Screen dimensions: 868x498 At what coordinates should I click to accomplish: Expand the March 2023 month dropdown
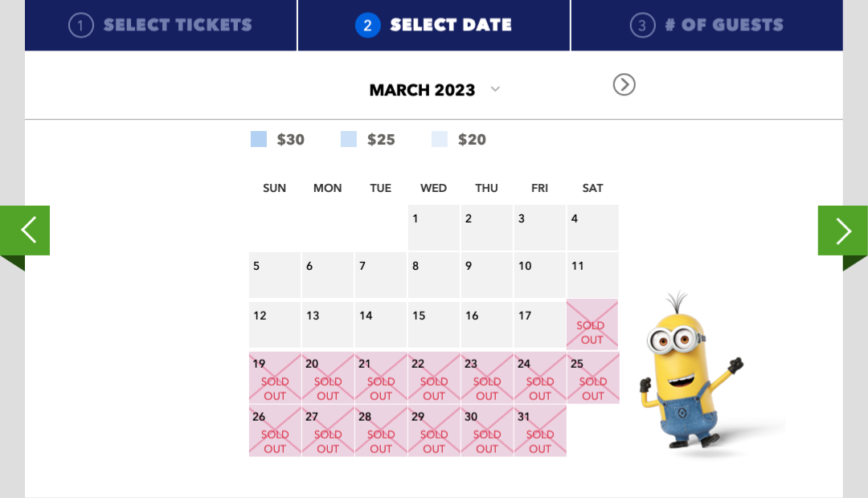(495, 89)
